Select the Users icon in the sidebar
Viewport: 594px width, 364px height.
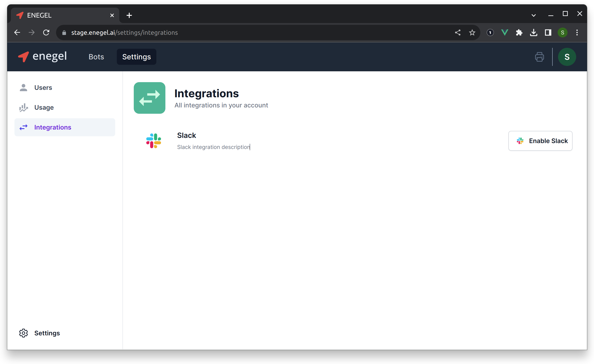coord(23,87)
